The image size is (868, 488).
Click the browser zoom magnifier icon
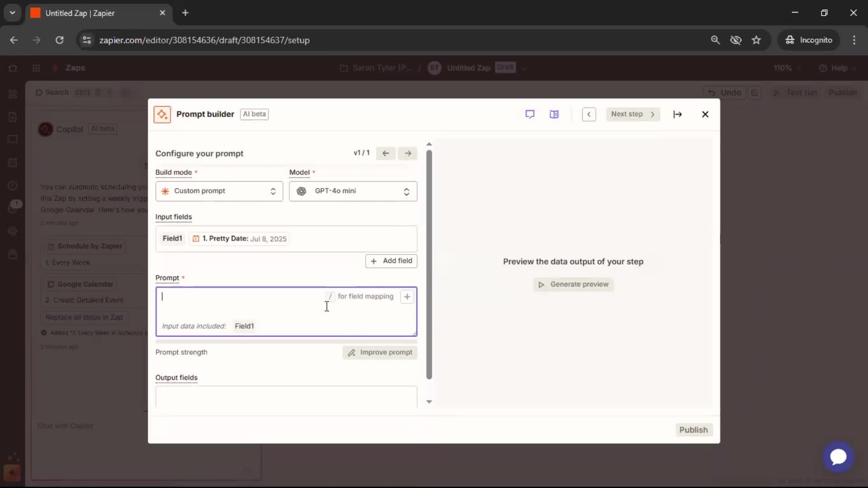[x=715, y=40]
